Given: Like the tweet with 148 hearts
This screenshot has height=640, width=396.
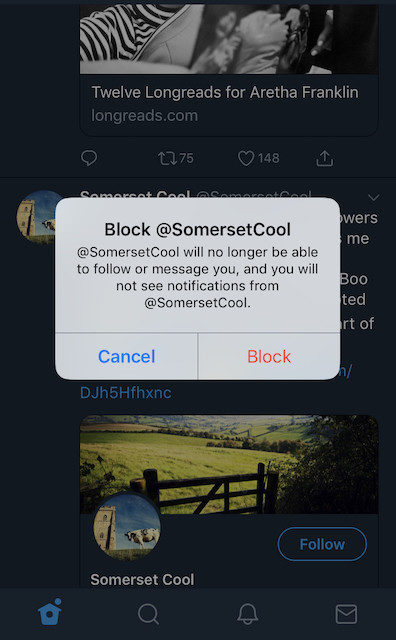Looking at the screenshot, I should tap(259, 158).
